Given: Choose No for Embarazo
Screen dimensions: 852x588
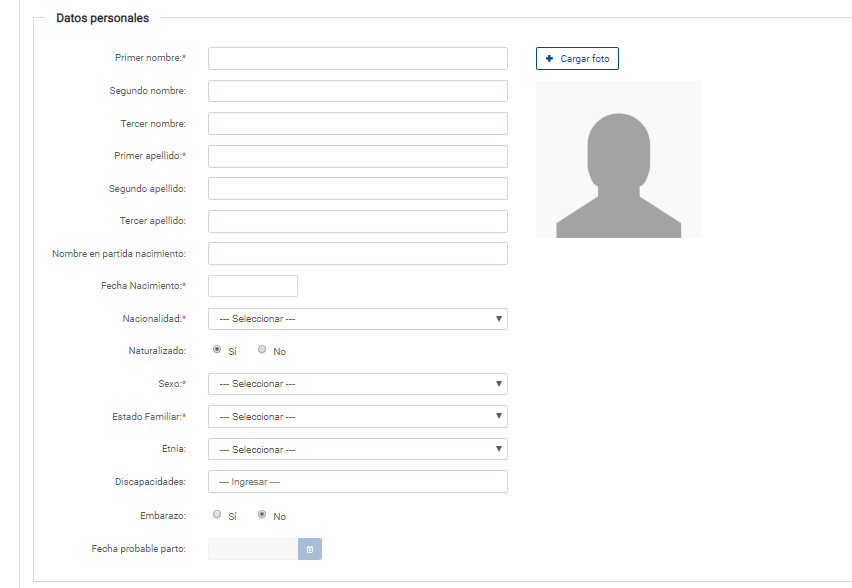Looking at the screenshot, I should (262, 515).
